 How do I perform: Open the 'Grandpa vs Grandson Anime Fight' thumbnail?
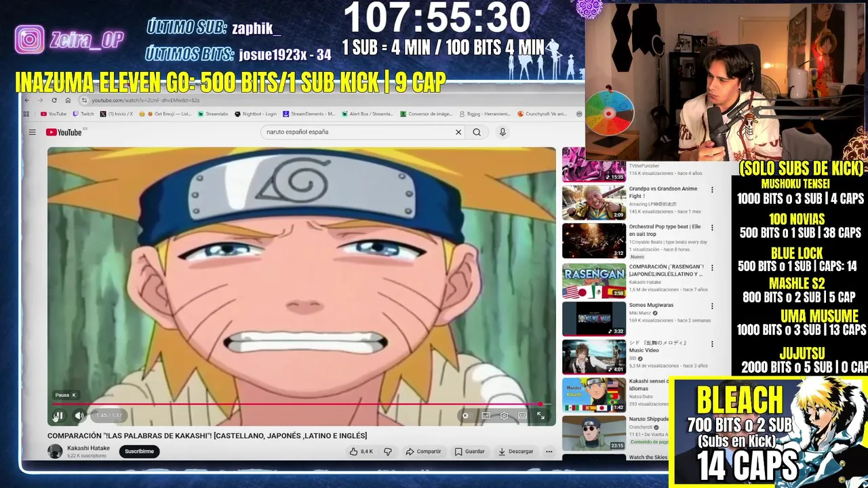[593, 202]
